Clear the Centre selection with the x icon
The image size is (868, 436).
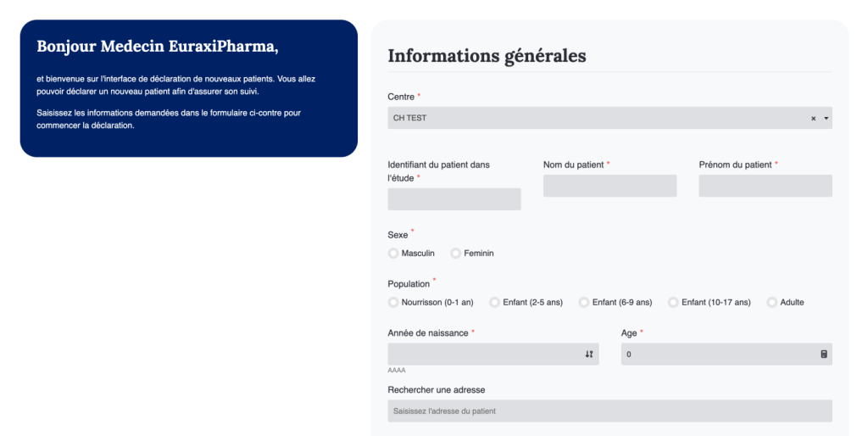click(x=813, y=119)
